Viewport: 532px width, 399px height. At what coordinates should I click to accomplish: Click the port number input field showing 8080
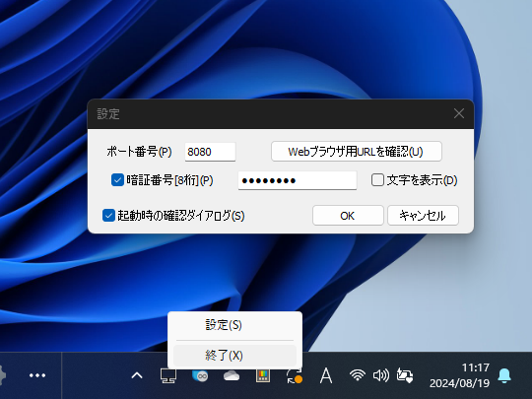210,152
